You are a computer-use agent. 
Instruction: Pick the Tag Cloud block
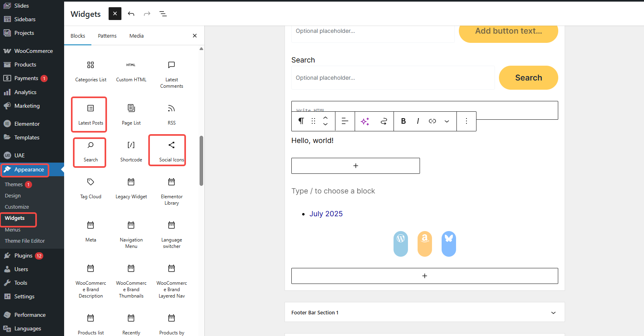(x=91, y=188)
